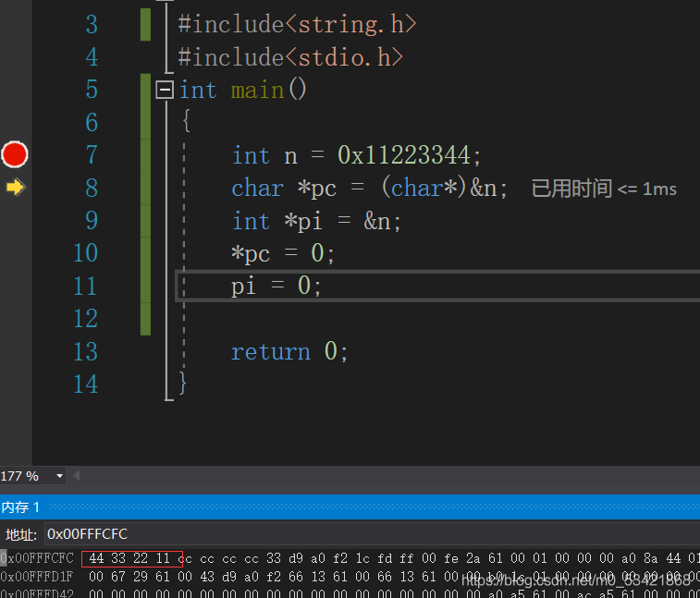Click the yellow execution arrow on line 8
The image size is (700, 598).
click(x=16, y=187)
